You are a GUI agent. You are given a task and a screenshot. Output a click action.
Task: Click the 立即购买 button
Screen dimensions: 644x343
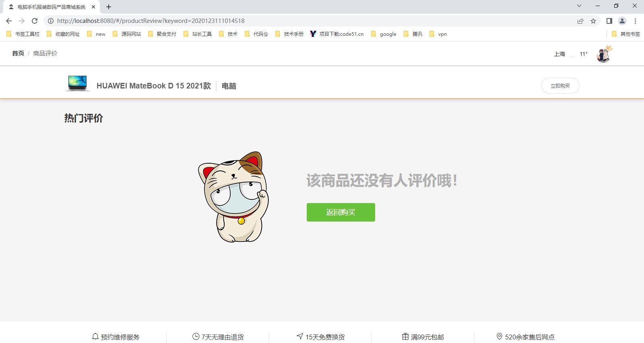tap(560, 86)
